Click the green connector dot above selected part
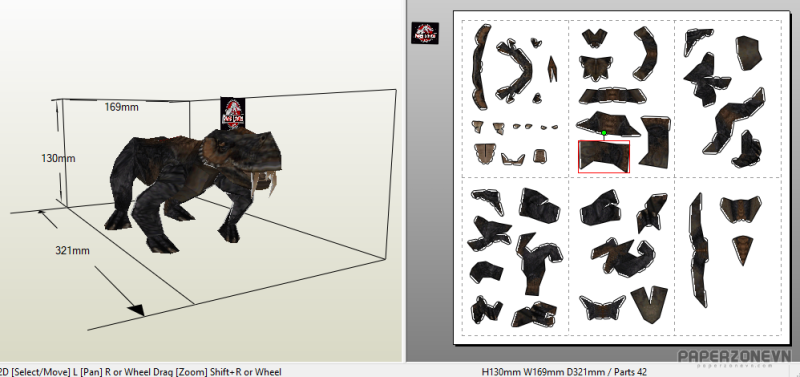The width and height of the screenshot is (800, 377). (604, 133)
